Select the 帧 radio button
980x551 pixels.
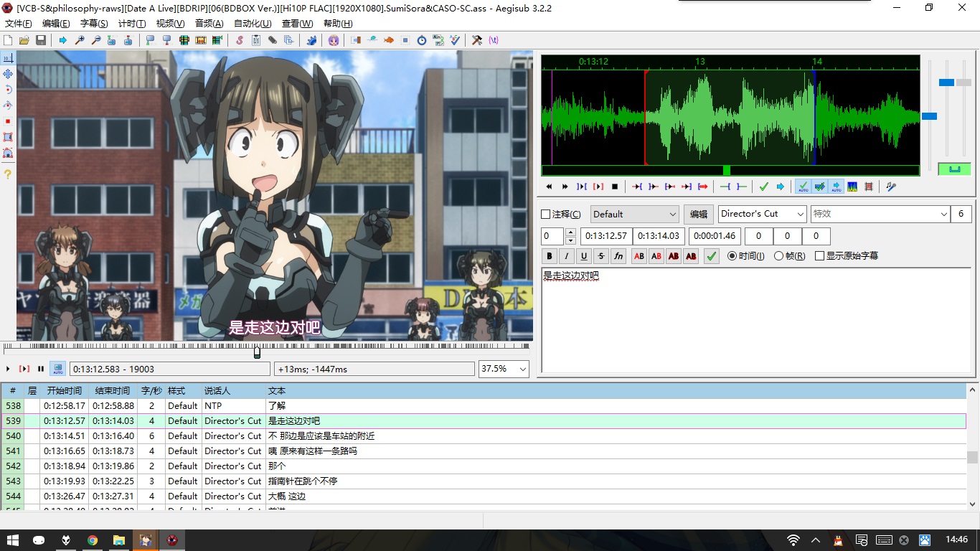tap(778, 256)
